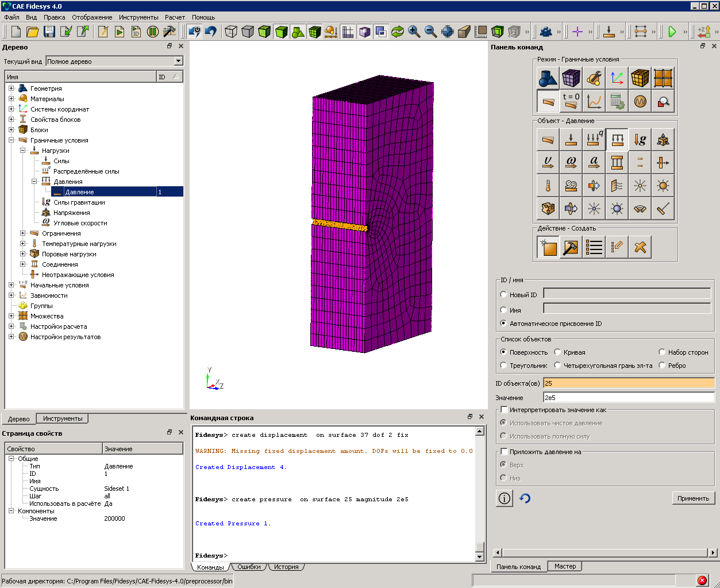Open file with the yellow folder icon

tap(33, 32)
